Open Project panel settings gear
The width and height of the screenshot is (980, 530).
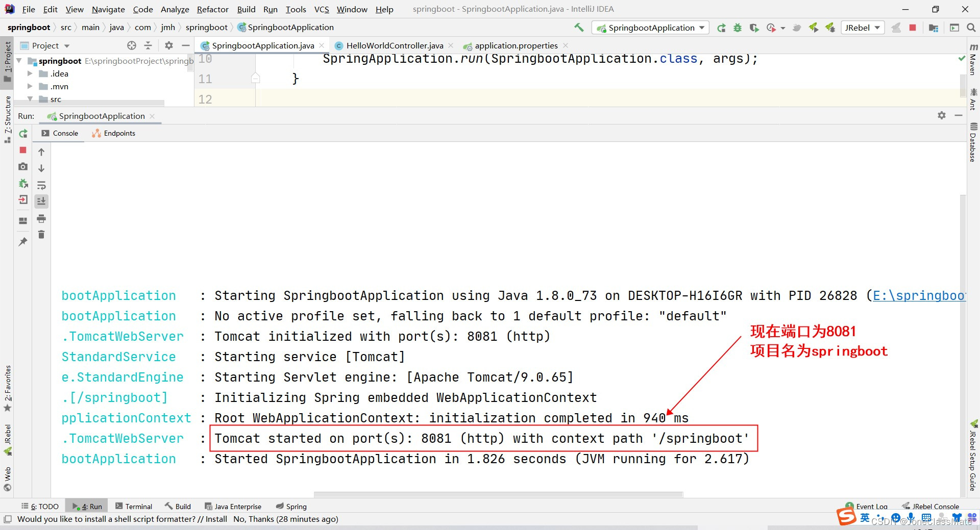[x=169, y=46]
